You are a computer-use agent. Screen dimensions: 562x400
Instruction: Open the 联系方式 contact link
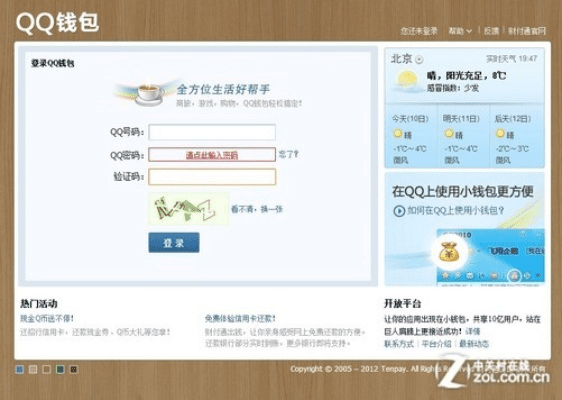[399, 344]
